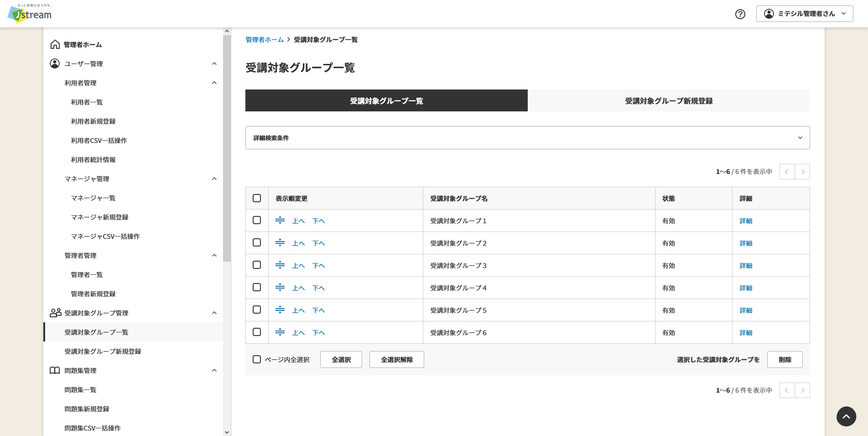868x436 pixels.
Task: Follow the 管理者ホーム breadcrumb link
Action: [x=265, y=40]
